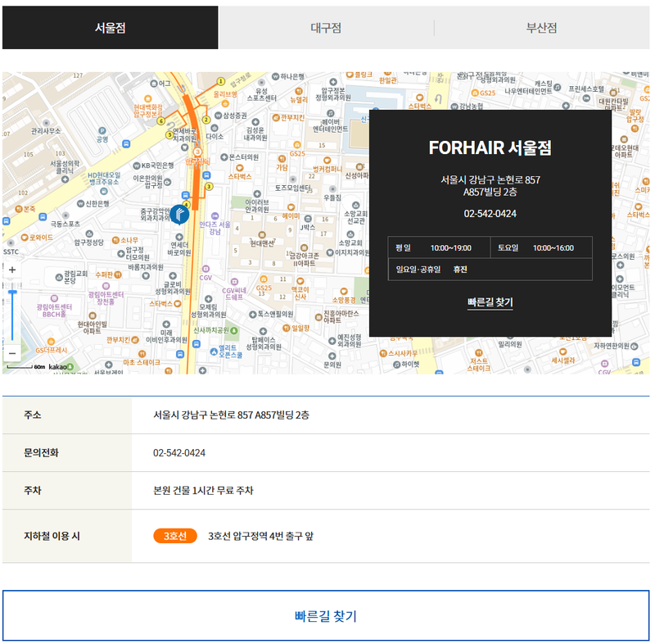Screen dimensions: 655x644
Task: Click subway exit 6 marker near 현대백화점
Action: (160, 121)
